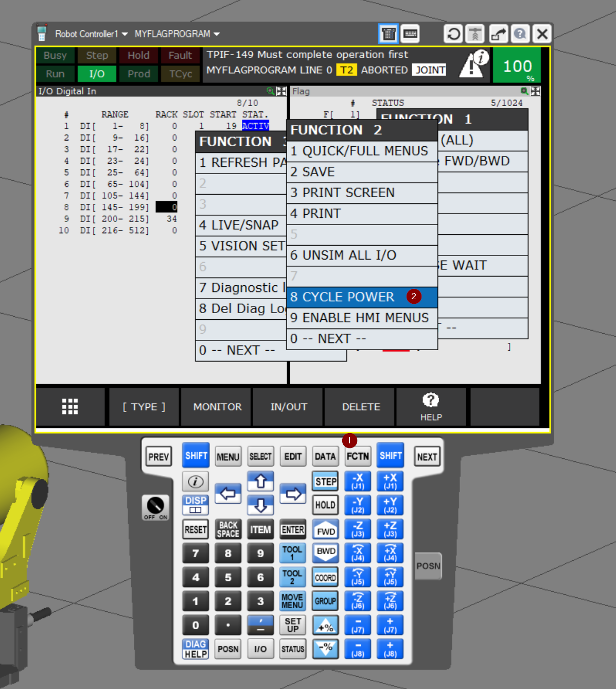Click the DIAG HELP key
This screenshot has height=689, width=616.
pyautogui.click(x=196, y=649)
